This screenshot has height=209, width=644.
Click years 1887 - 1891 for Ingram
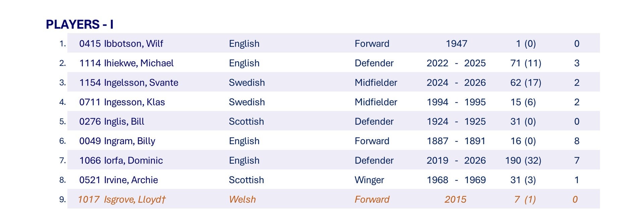[x=456, y=141]
